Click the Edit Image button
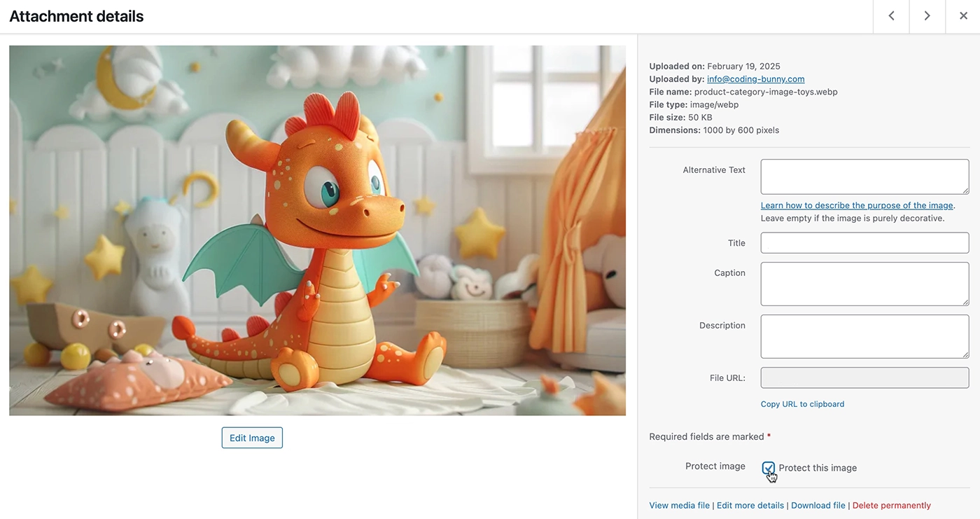 252,438
